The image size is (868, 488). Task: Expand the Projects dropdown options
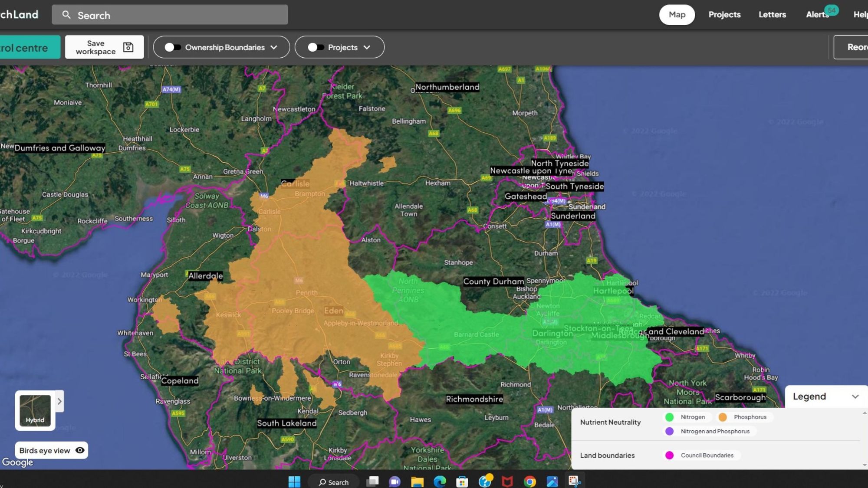[367, 47]
